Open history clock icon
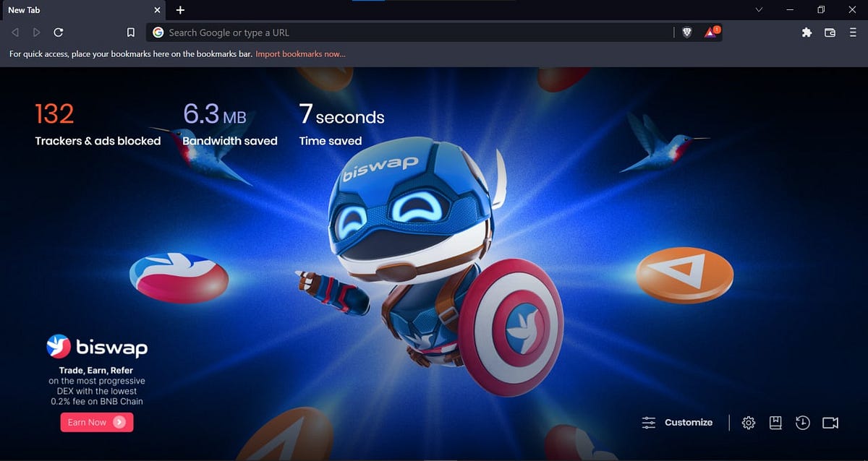 coord(802,423)
